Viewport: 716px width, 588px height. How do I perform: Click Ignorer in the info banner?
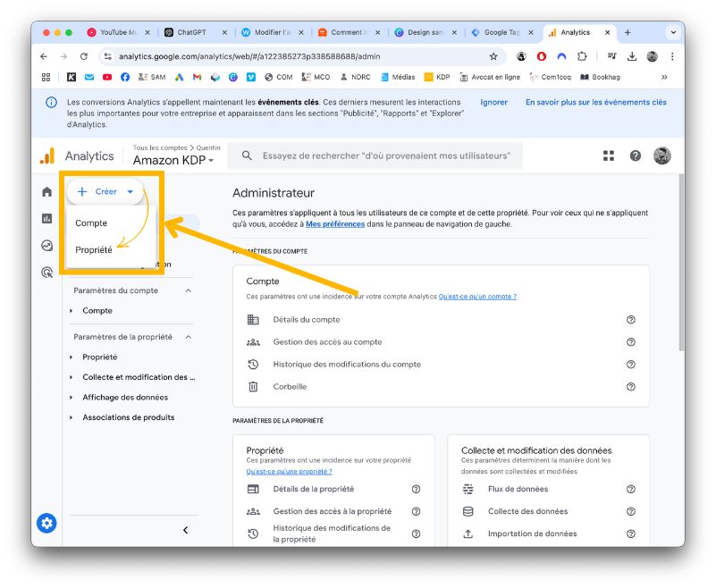[493, 102]
